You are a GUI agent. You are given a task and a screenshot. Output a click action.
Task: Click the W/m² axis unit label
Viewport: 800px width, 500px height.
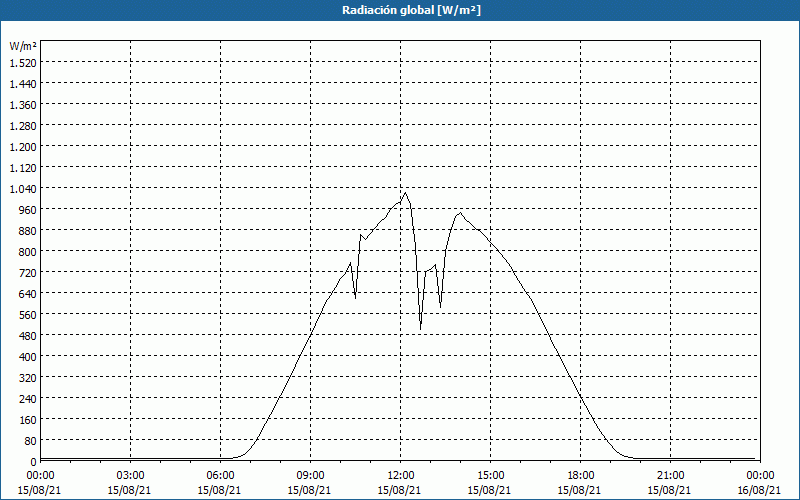(x=23, y=46)
